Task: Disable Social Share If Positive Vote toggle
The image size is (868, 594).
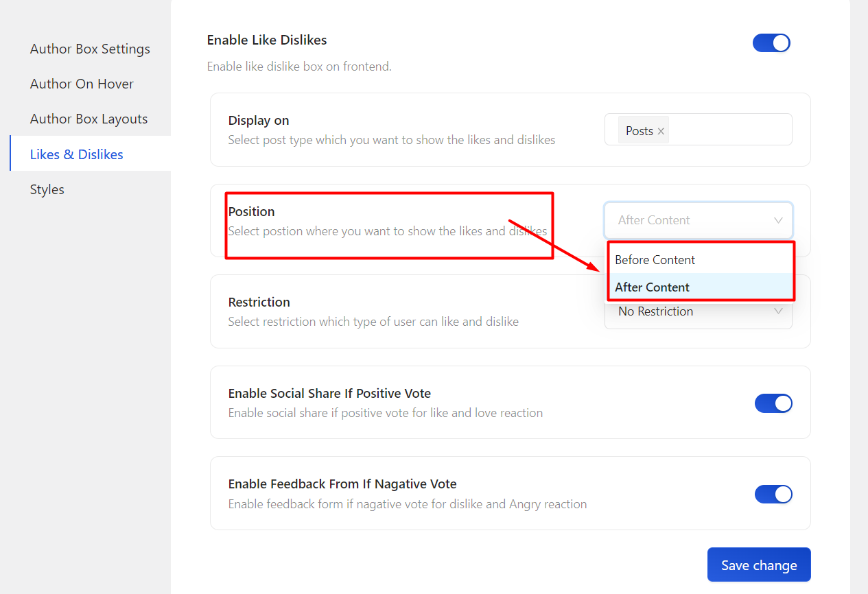Action: pyautogui.click(x=773, y=403)
